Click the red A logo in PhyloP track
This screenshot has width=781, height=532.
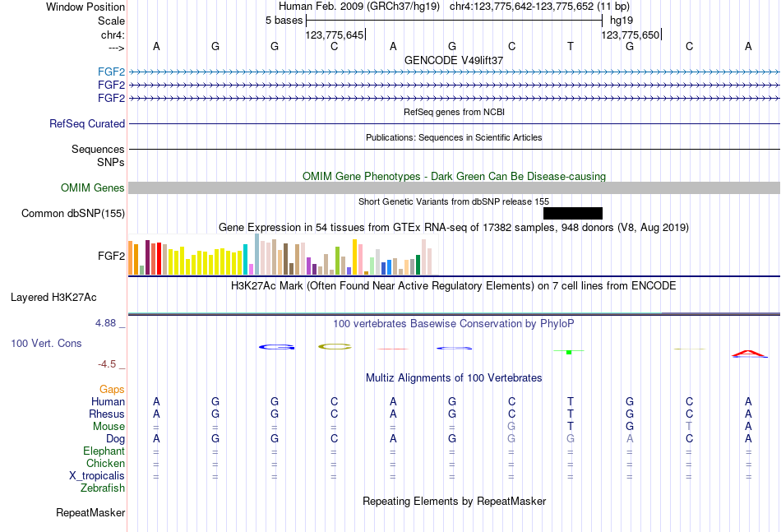point(749,354)
